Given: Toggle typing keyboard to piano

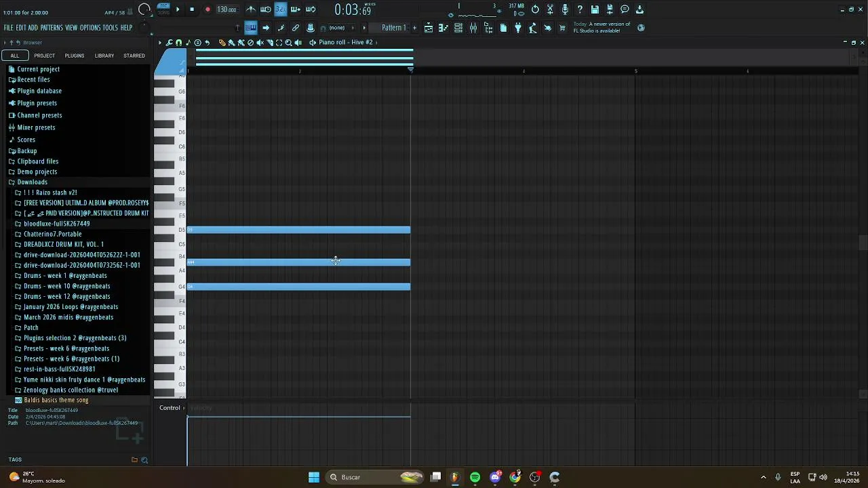Looking at the screenshot, I should [251, 28].
